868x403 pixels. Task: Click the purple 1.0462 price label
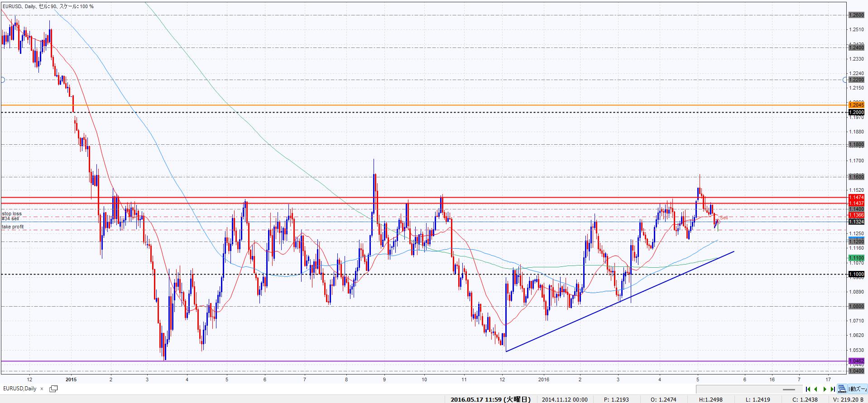pos(856,361)
